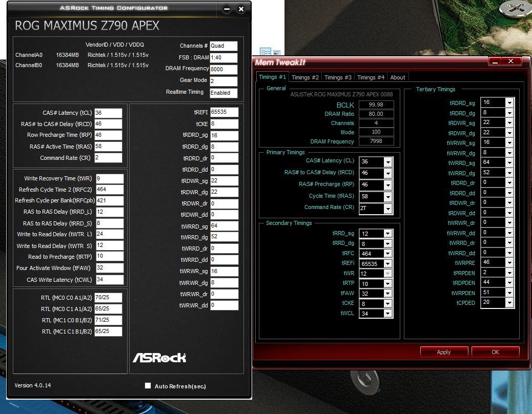This screenshot has height=414, width=532.
Task: Click the ASRock tWRWR_dd field
Action: point(224,305)
